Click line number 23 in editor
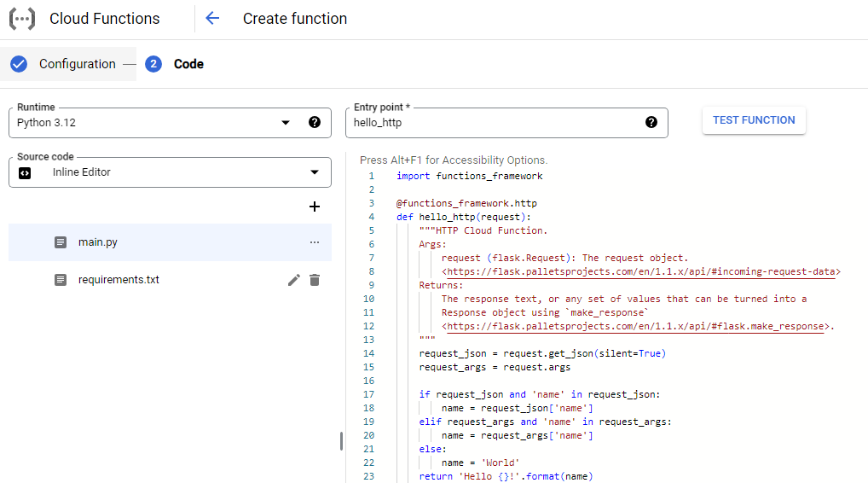Image resolution: width=868 pixels, height=483 pixels. (368, 476)
